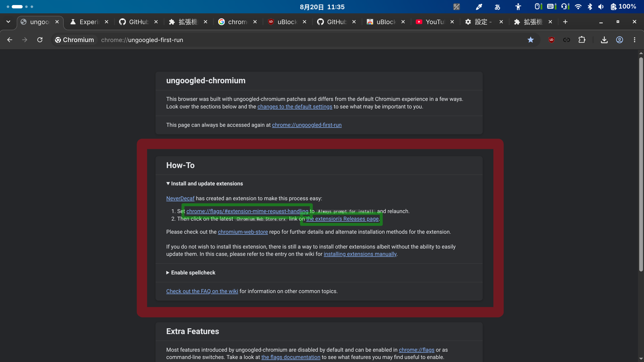Image resolution: width=644 pixels, height=362 pixels.
Task: Open changes to the default settings link
Action: click(295, 107)
